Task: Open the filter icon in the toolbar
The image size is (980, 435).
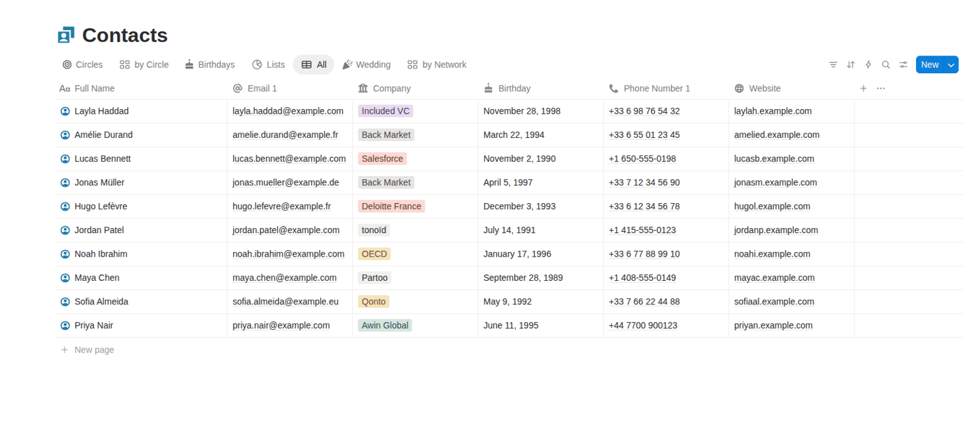Action: pyautogui.click(x=833, y=65)
